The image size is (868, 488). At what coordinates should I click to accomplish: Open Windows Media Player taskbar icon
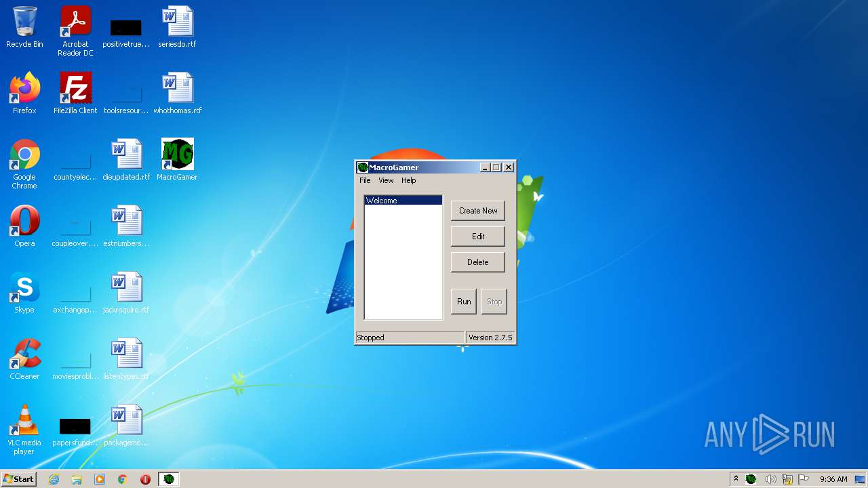pyautogui.click(x=100, y=479)
